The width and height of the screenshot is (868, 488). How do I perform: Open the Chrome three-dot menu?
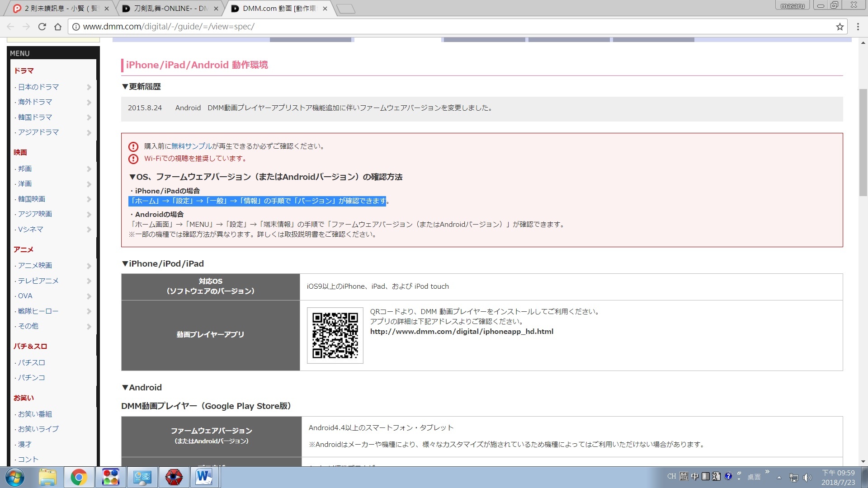point(858,27)
